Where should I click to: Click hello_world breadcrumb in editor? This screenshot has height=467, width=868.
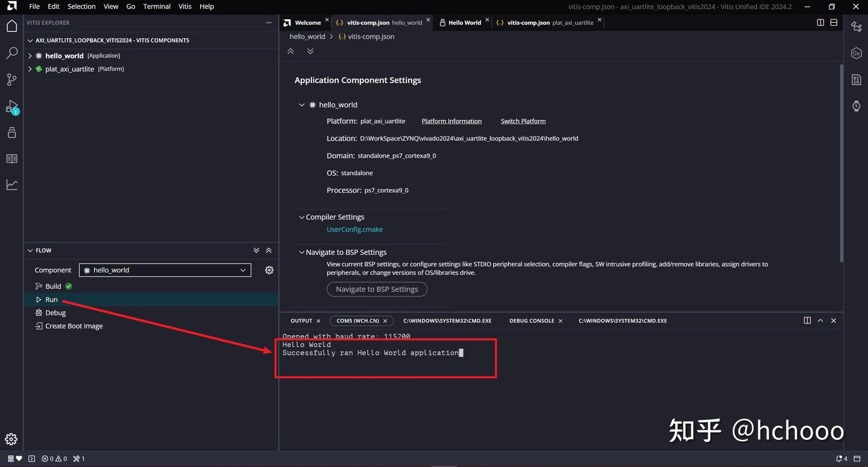(307, 37)
